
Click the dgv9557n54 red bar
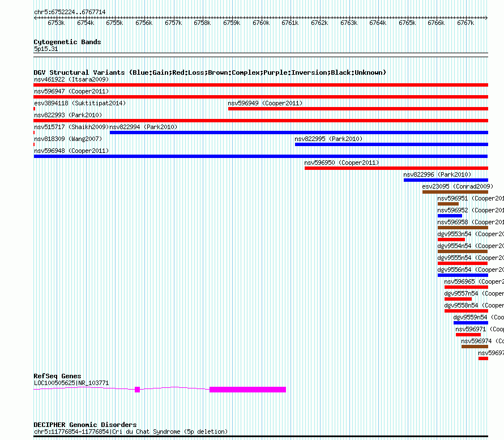458,299
